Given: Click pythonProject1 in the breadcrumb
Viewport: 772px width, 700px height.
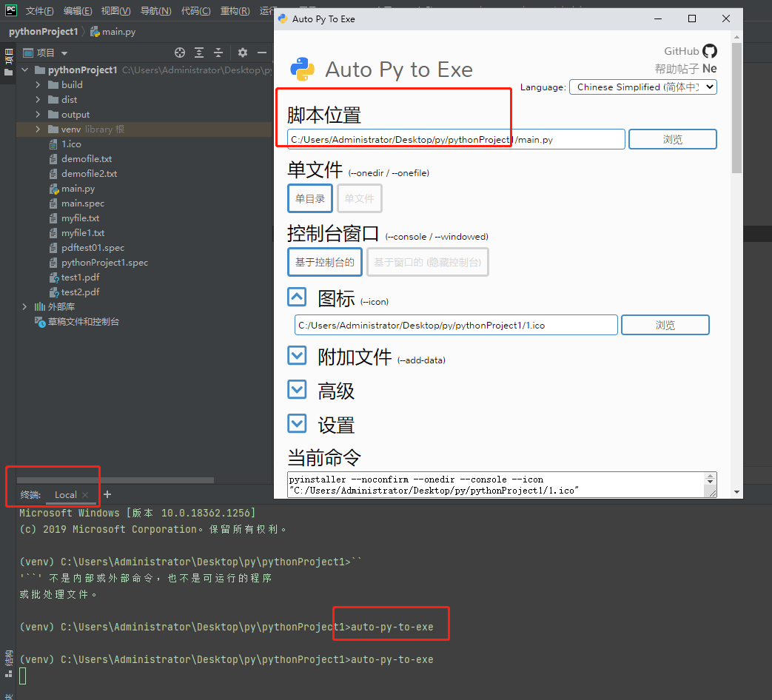Looking at the screenshot, I should (44, 32).
